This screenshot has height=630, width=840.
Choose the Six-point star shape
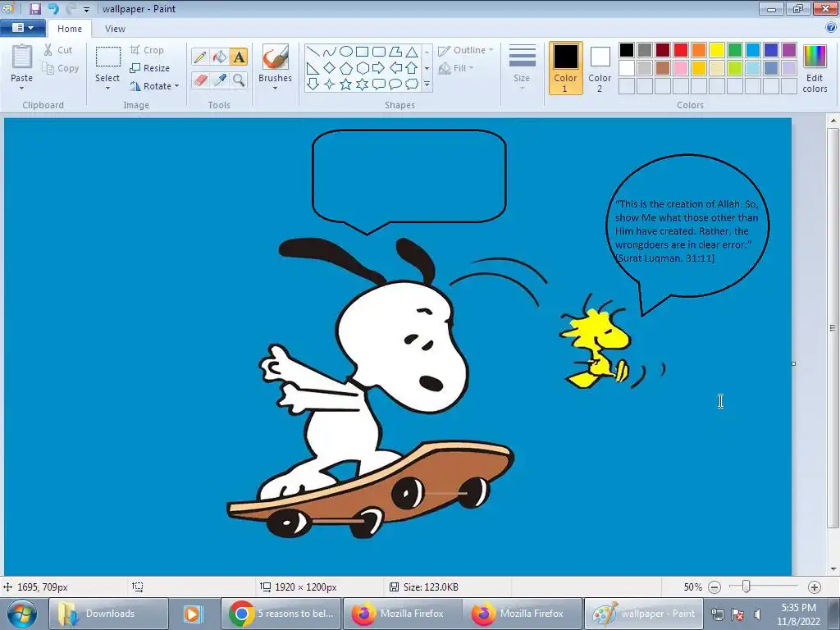[363, 84]
